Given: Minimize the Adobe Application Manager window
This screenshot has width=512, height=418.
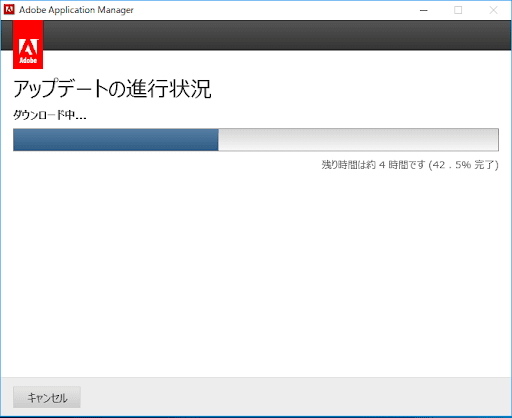Looking at the screenshot, I should point(424,10).
